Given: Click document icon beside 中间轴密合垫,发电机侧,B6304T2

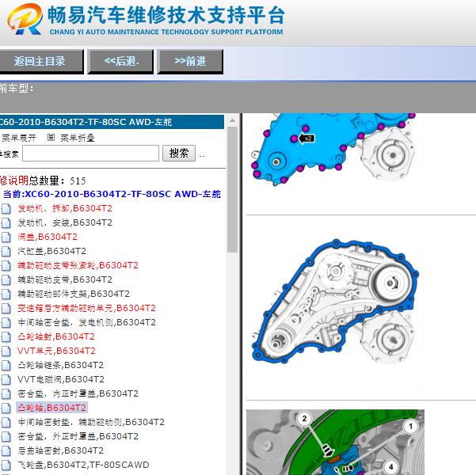Looking at the screenshot, I should tap(6, 323).
